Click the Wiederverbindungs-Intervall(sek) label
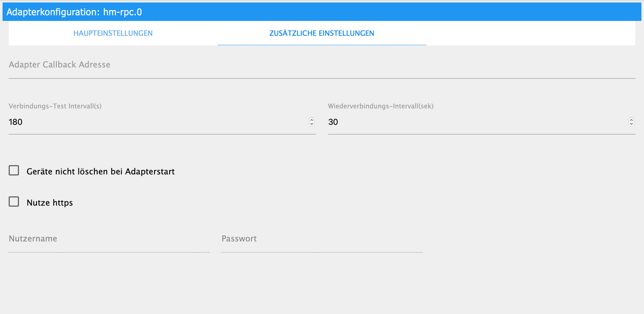644x314 pixels. [380, 106]
